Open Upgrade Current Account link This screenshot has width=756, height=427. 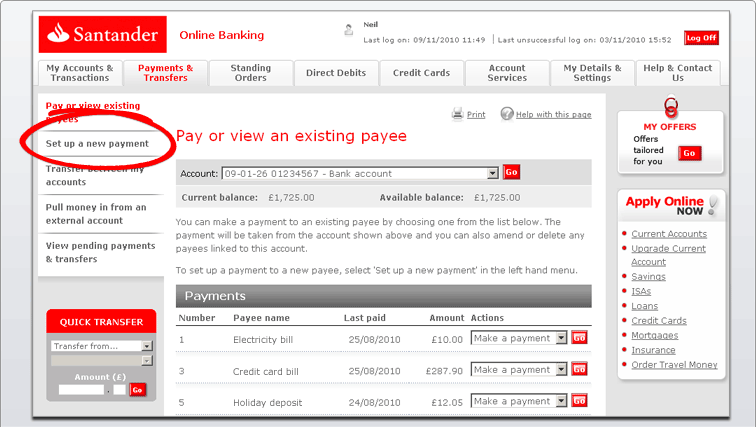pyautogui.click(x=668, y=255)
